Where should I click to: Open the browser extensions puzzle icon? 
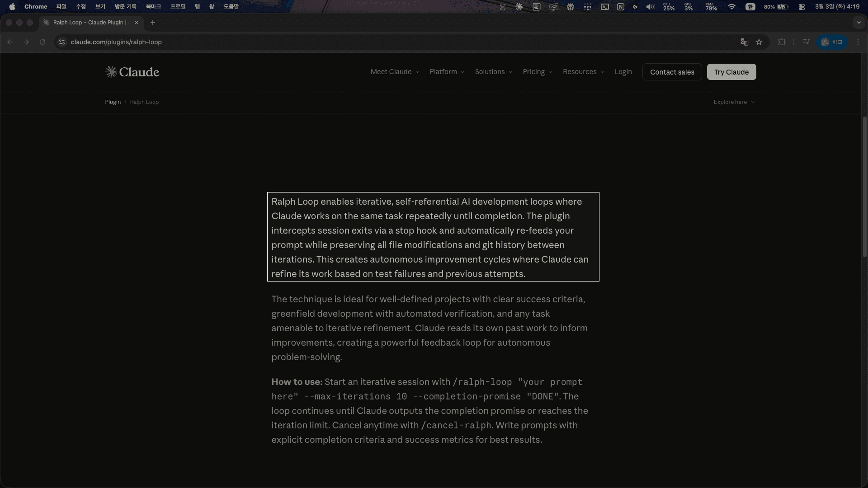[x=782, y=42]
